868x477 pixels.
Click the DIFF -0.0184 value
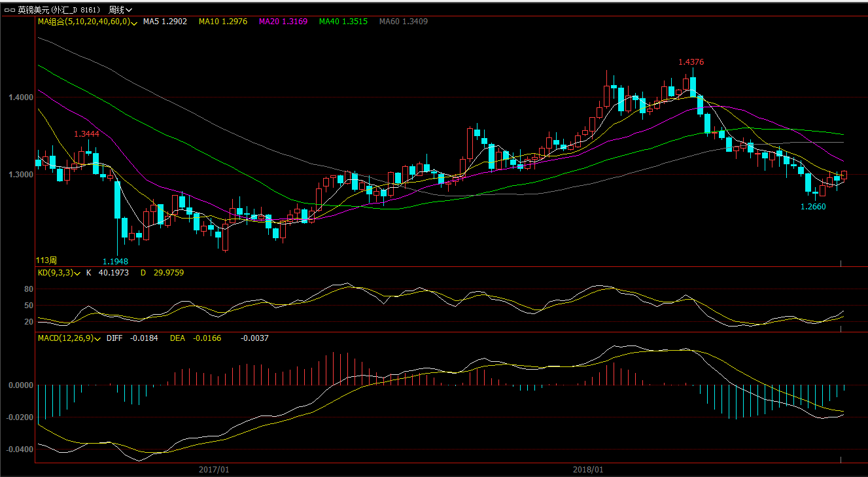point(132,338)
